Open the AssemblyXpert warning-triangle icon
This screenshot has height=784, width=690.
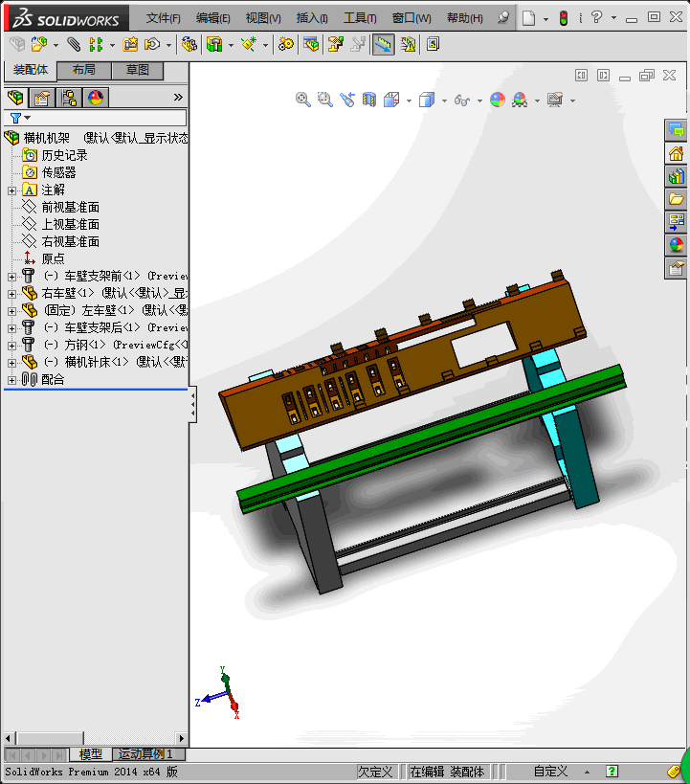point(408,44)
